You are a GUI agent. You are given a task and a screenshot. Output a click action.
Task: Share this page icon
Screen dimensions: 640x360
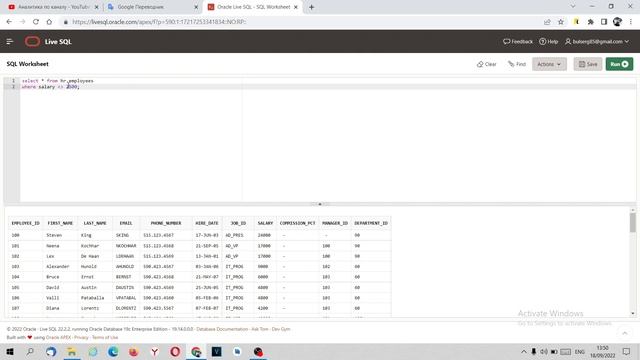click(x=547, y=22)
